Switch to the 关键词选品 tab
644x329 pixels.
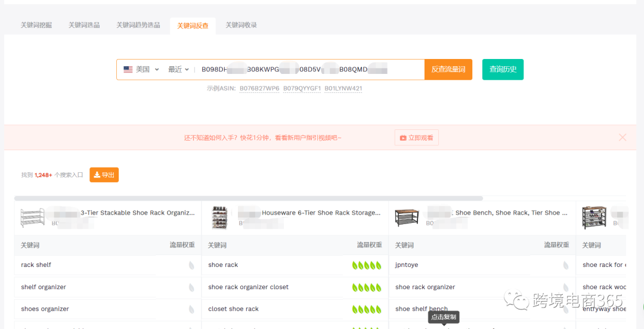[84, 25]
